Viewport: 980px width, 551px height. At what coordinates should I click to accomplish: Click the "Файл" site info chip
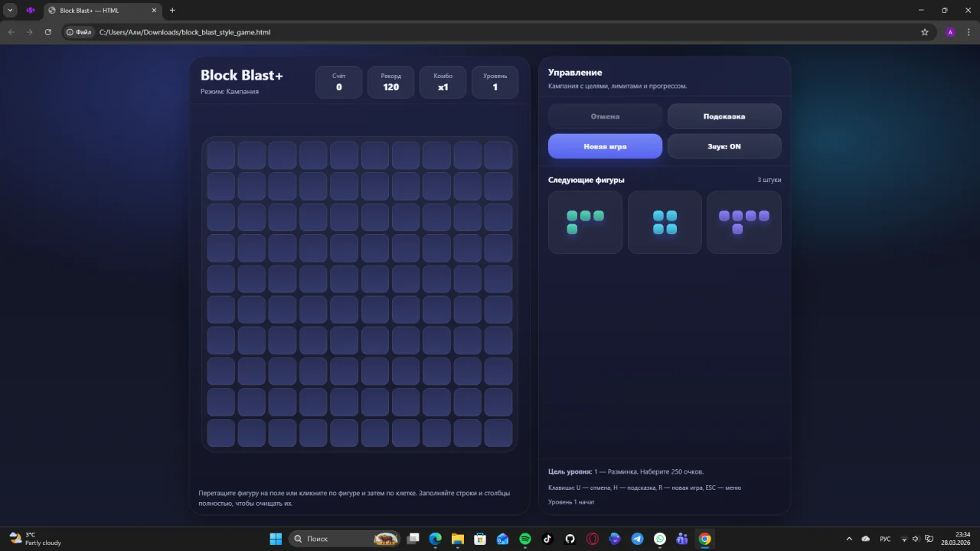click(x=79, y=32)
